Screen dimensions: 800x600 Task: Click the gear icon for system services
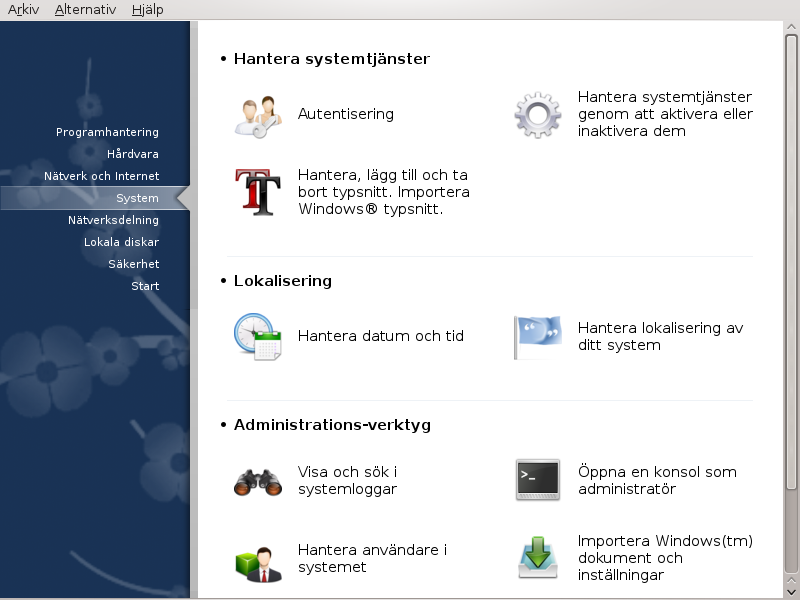pyautogui.click(x=538, y=115)
